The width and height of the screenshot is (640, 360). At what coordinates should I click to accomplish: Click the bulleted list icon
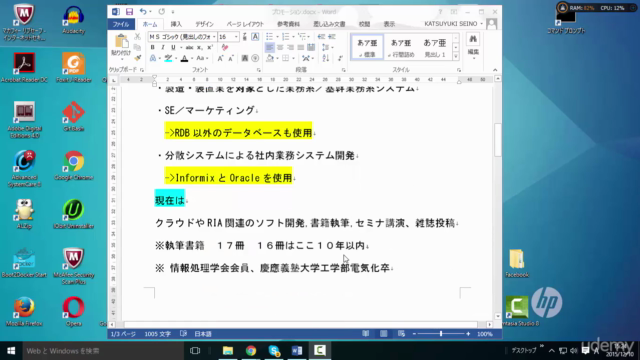pyautogui.click(x=269, y=37)
